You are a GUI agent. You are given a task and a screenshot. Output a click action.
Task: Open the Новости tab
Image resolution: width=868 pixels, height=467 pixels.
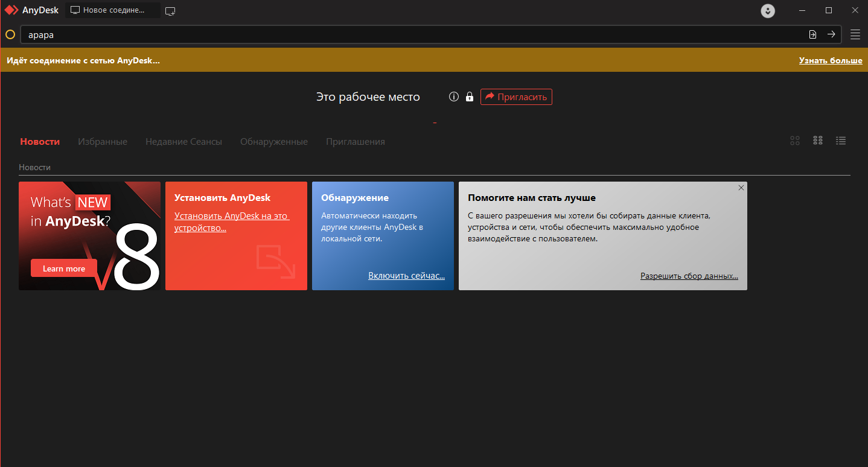coord(40,142)
